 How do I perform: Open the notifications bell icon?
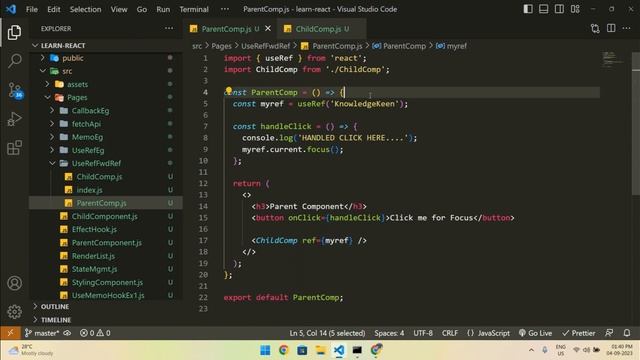click(x=627, y=333)
